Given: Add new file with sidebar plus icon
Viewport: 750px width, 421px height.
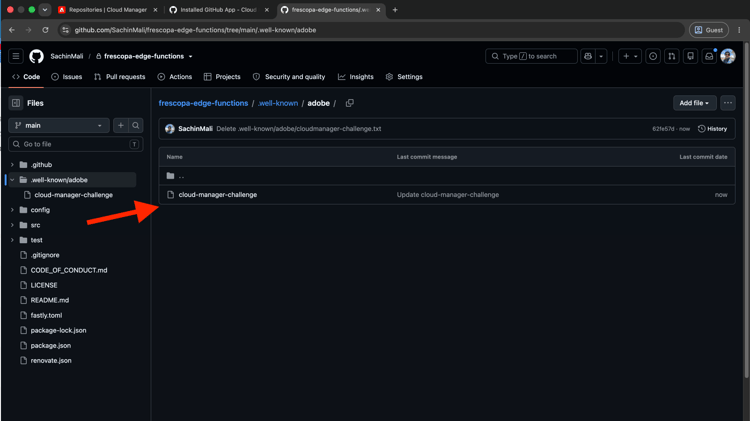Looking at the screenshot, I should [x=121, y=125].
